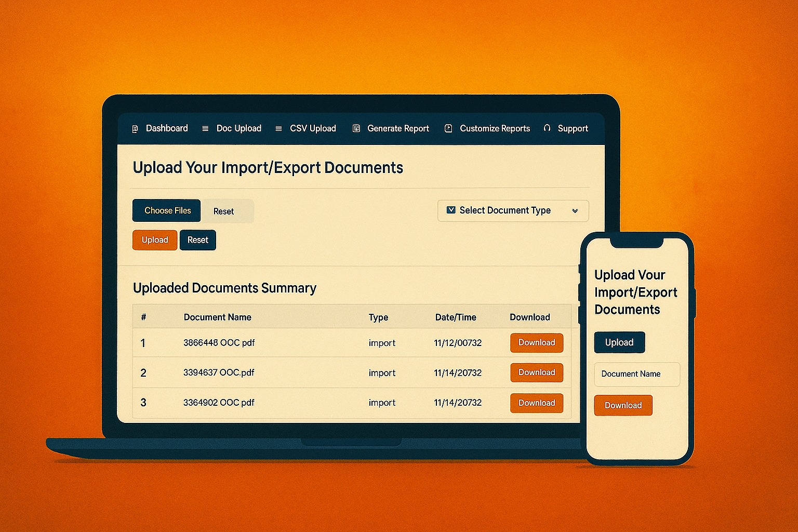Click the orange Upload button on laptop
The height and width of the screenshot is (532, 798).
[155, 240]
